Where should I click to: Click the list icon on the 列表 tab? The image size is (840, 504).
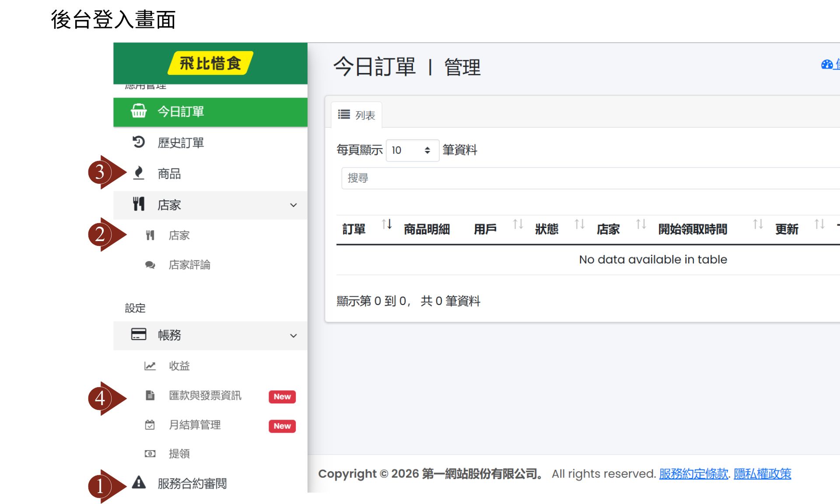344,115
